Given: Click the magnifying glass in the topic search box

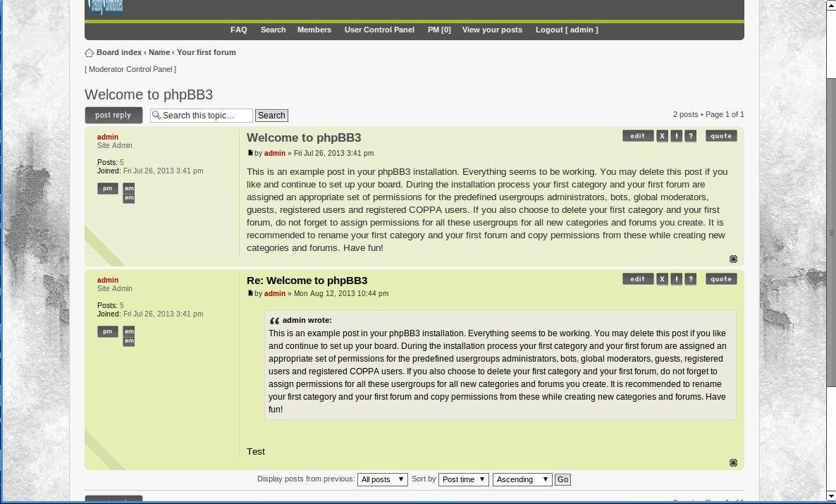Looking at the screenshot, I should pos(156,115).
